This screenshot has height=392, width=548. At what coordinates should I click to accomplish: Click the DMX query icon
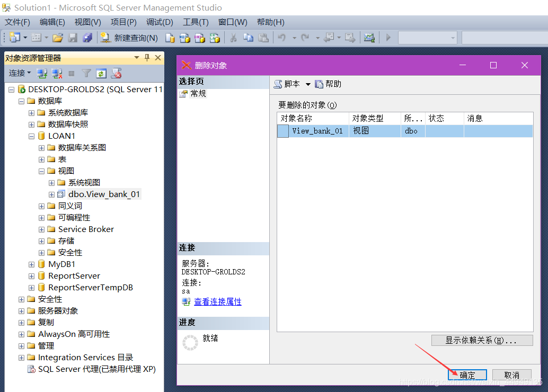click(x=200, y=38)
